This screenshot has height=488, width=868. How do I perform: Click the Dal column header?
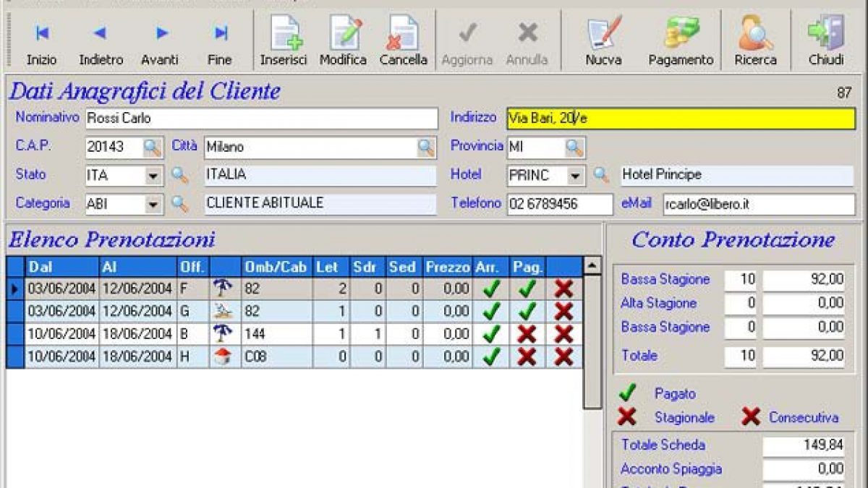62,267
